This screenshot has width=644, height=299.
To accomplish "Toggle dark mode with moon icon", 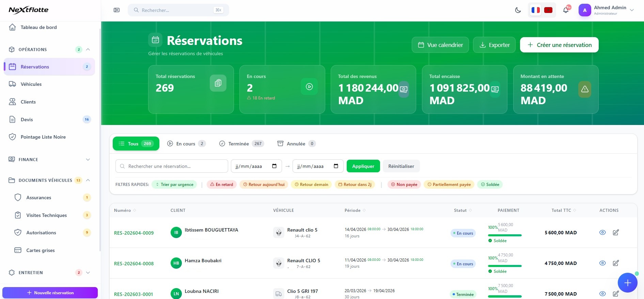I will (x=518, y=10).
